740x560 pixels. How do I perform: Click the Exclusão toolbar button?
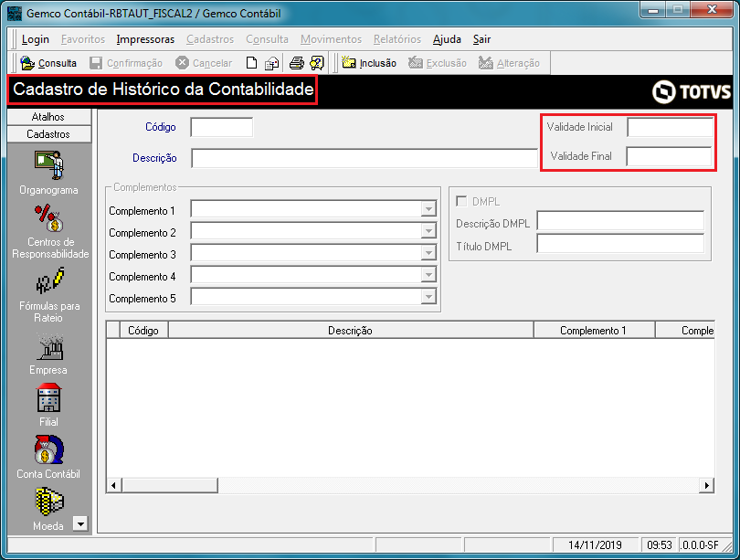coord(438,63)
